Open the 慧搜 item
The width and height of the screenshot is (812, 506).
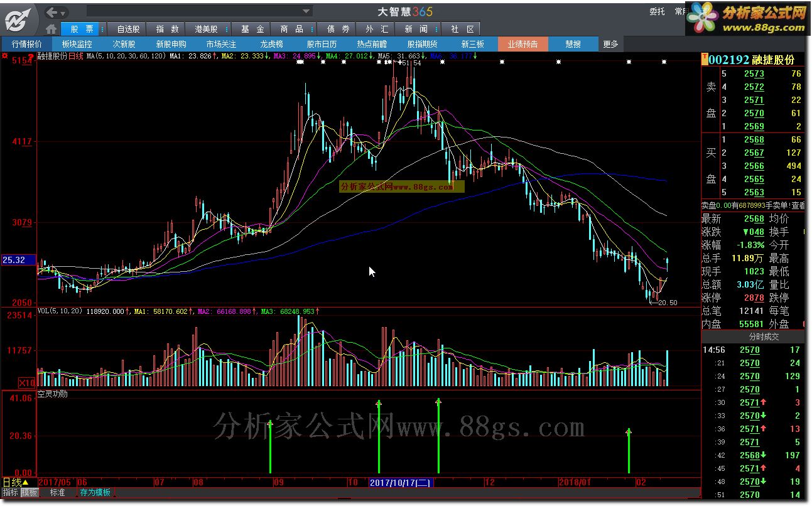[x=573, y=44]
